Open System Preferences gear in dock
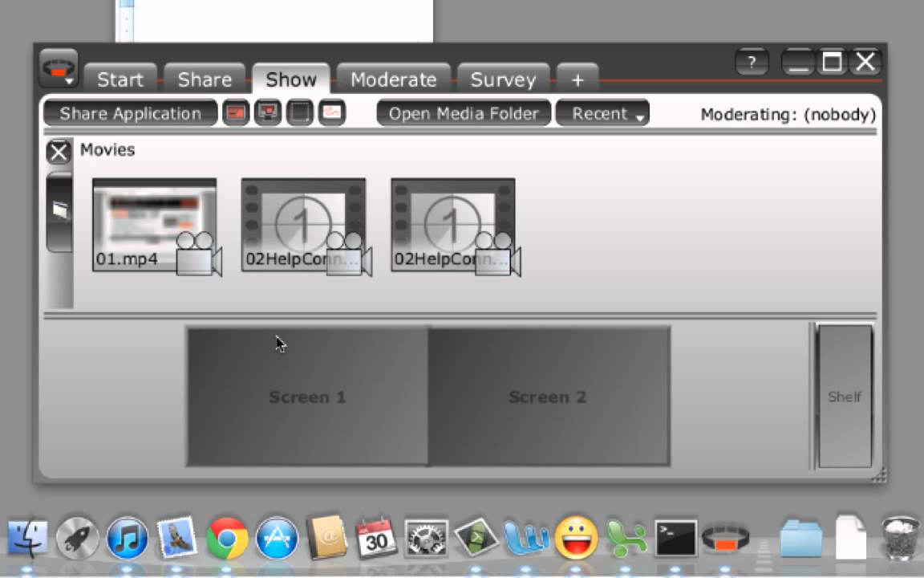Screen dimensions: 924x578 click(425, 538)
